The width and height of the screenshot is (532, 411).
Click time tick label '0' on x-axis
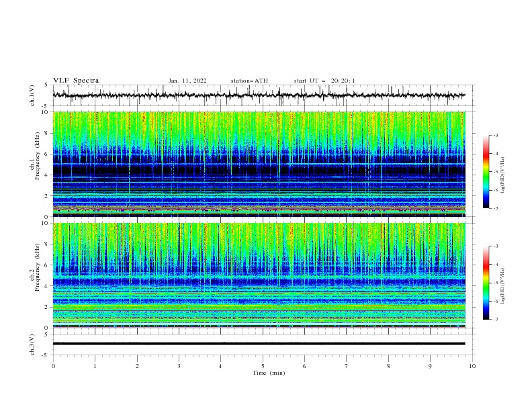pyautogui.click(x=53, y=366)
